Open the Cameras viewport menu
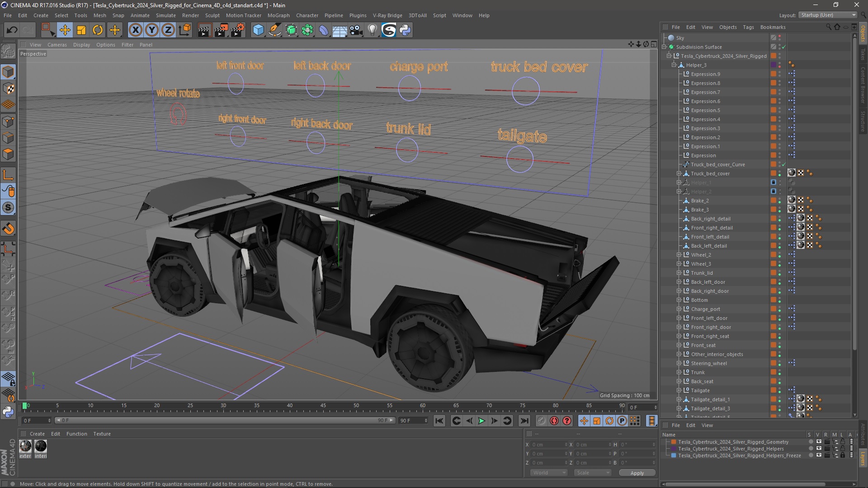This screenshot has width=868, height=488. tap(57, 45)
